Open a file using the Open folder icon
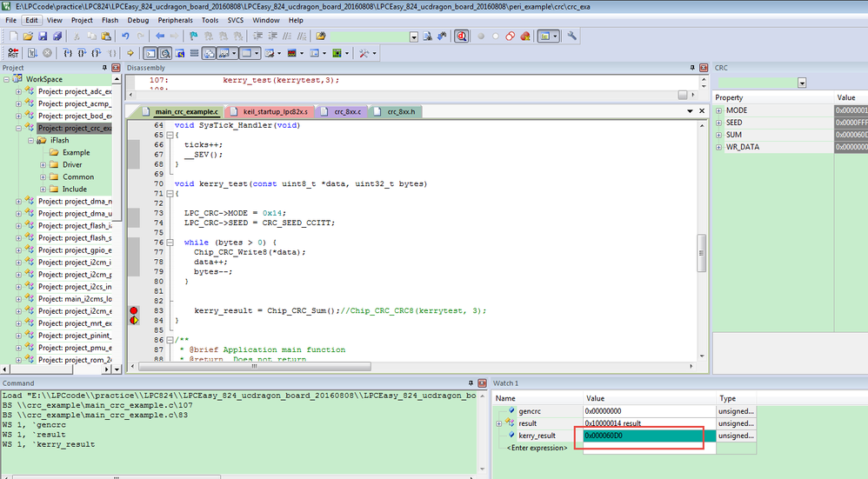 click(28, 36)
